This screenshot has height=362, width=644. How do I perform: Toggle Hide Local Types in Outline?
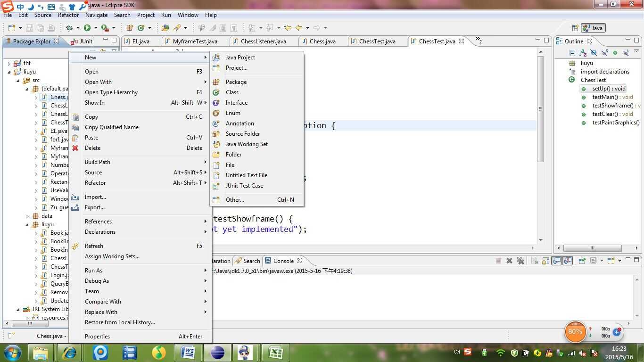[x=626, y=53]
